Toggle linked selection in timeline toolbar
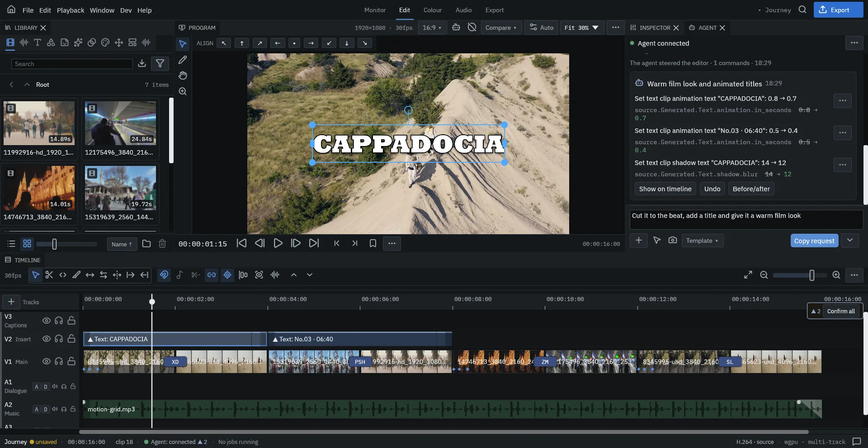 (212, 275)
